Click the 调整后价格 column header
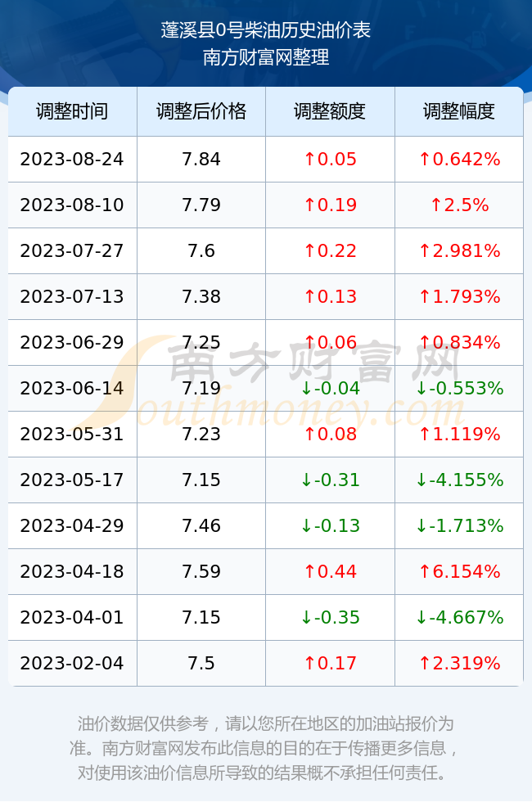The image size is (532, 802). [201, 111]
